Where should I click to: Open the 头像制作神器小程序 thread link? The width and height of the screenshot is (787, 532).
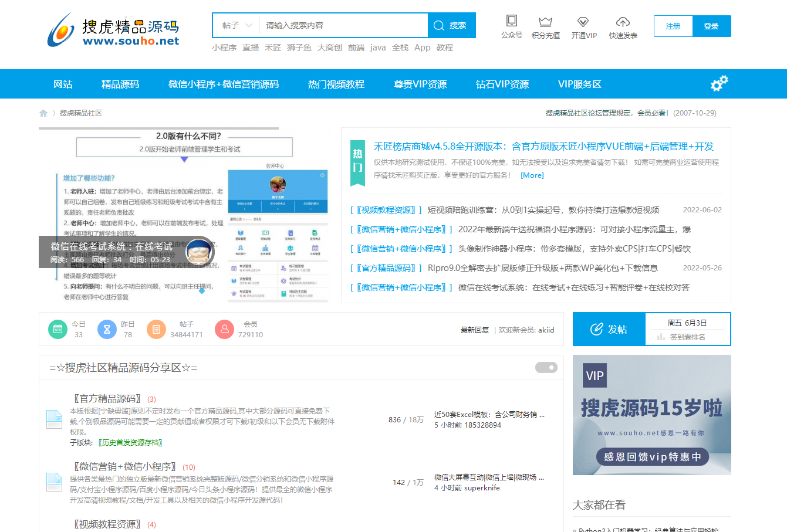coord(575,249)
